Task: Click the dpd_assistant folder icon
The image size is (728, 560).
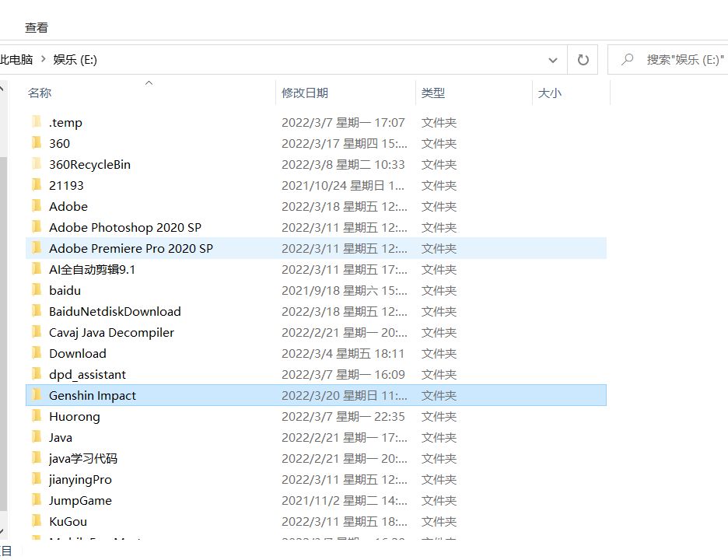Action: pyautogui.click(x=37, y=373)
